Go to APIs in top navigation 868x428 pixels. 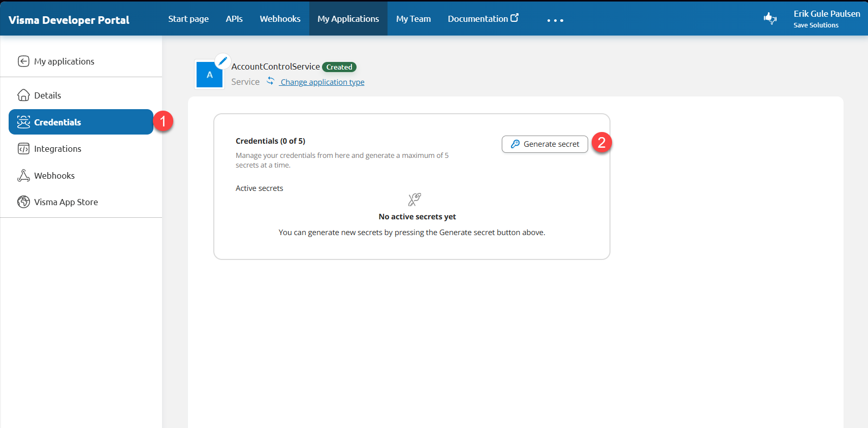(x=234, y=19)
